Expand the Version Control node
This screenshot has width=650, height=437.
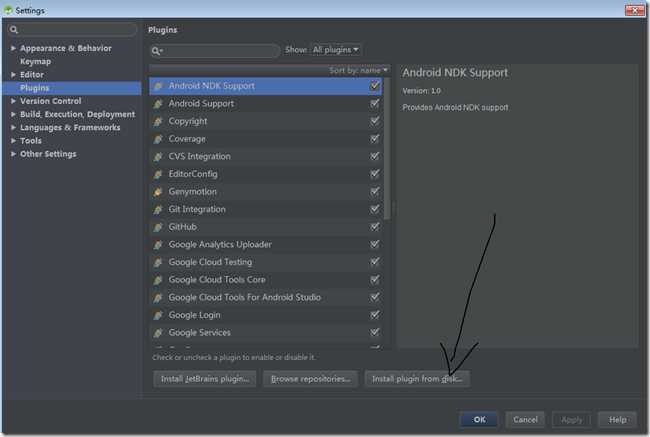pyautogui.click(x=13, y=101)
